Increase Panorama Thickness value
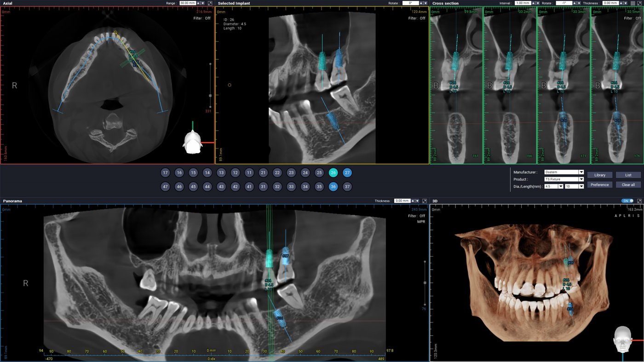 413,201
